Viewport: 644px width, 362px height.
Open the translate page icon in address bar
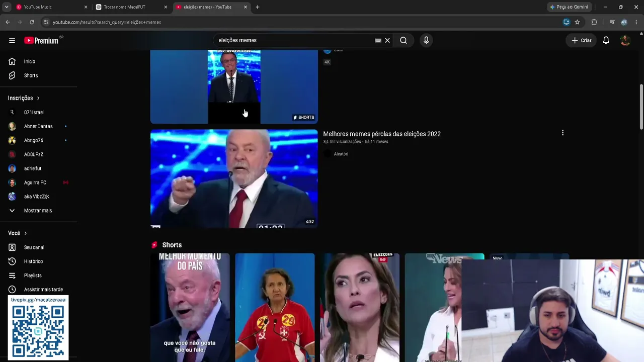coord(567,22)
